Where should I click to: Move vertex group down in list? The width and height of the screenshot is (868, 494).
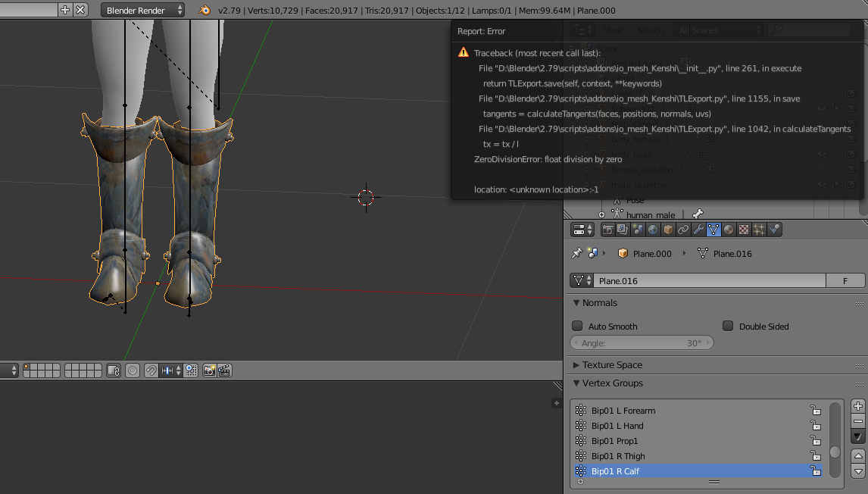pos(857,471)
